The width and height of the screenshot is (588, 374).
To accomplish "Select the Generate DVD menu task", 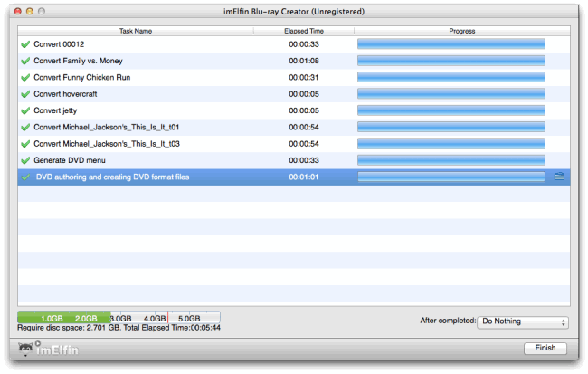I will [x=294, y=160].
